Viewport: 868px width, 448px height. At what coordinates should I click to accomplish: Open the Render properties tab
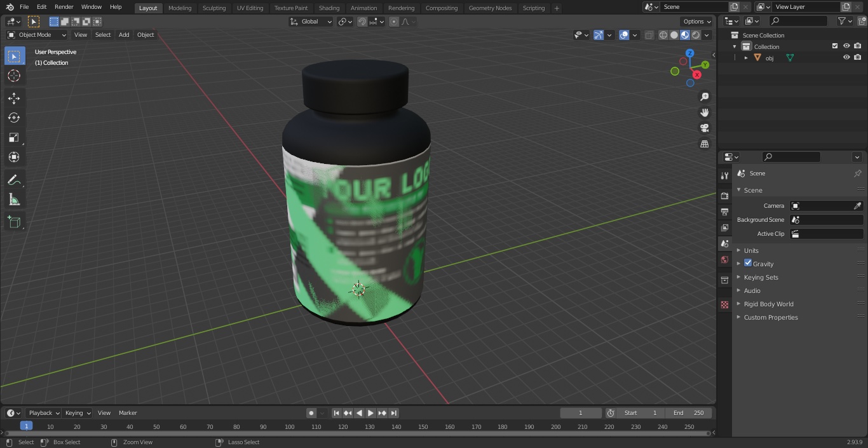point(724,196)
